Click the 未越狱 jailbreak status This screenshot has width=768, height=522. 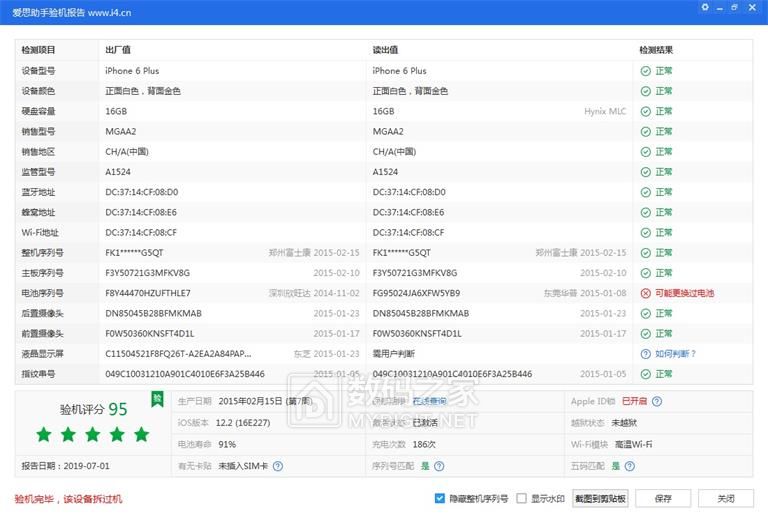pos(624,423)
